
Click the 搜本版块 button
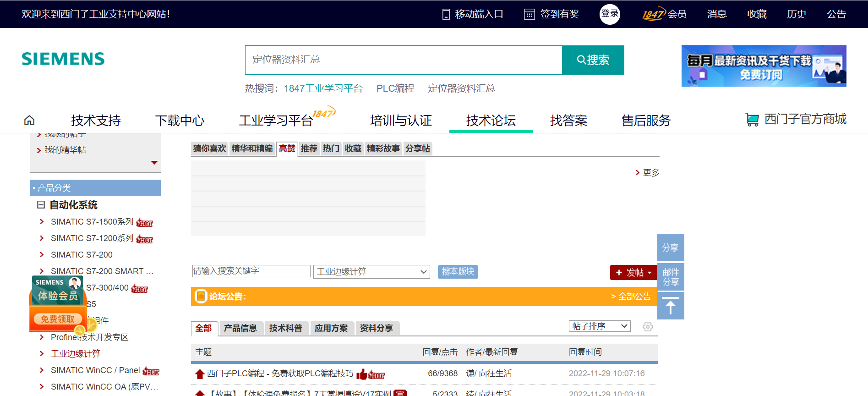click(x=458, y=272)
